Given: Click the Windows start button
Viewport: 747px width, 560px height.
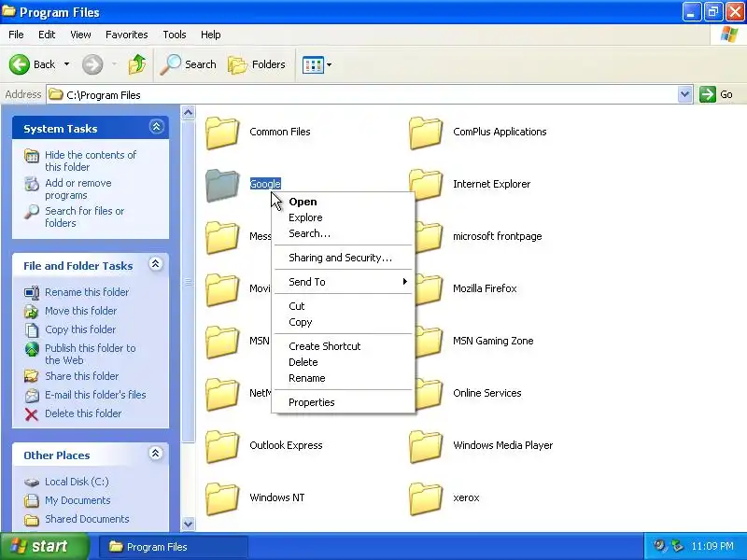Looking at the screenshot, I should 45,546.
